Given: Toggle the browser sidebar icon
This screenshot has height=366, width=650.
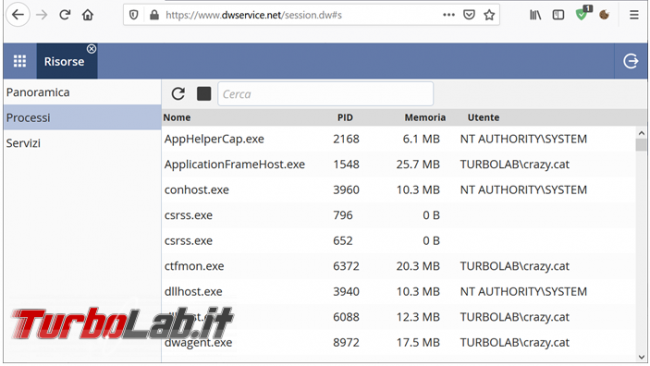Looking at the screenshot, I should pyautogui.click(x=558, y=15).
